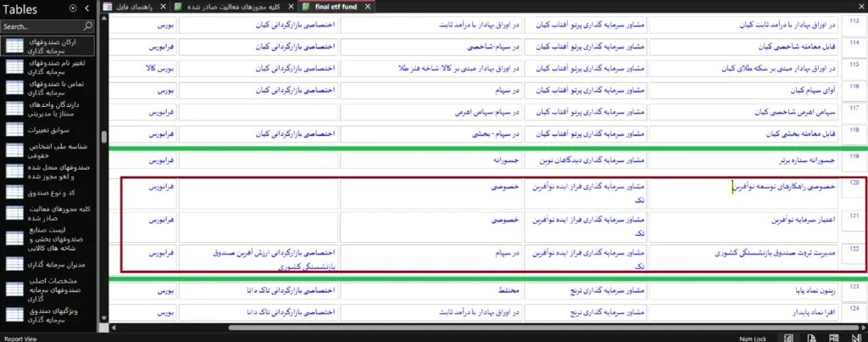Close the final etf fund tab
Screen dimensions: 868x342
370,7
